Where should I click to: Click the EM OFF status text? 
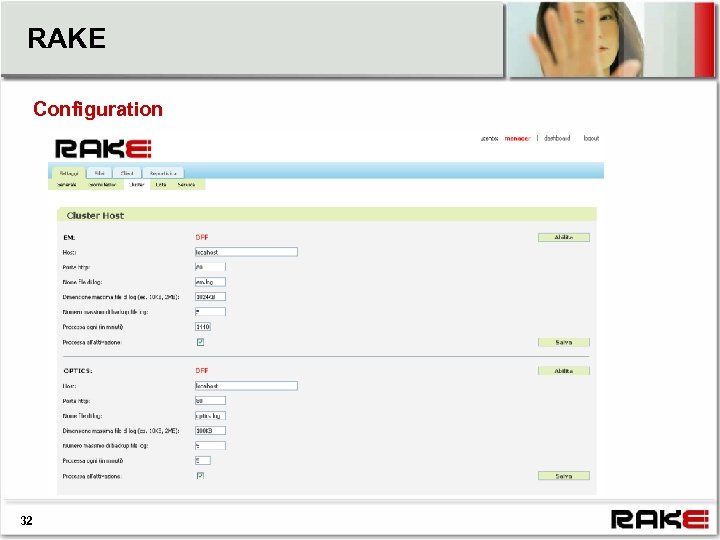click(202, 237)
